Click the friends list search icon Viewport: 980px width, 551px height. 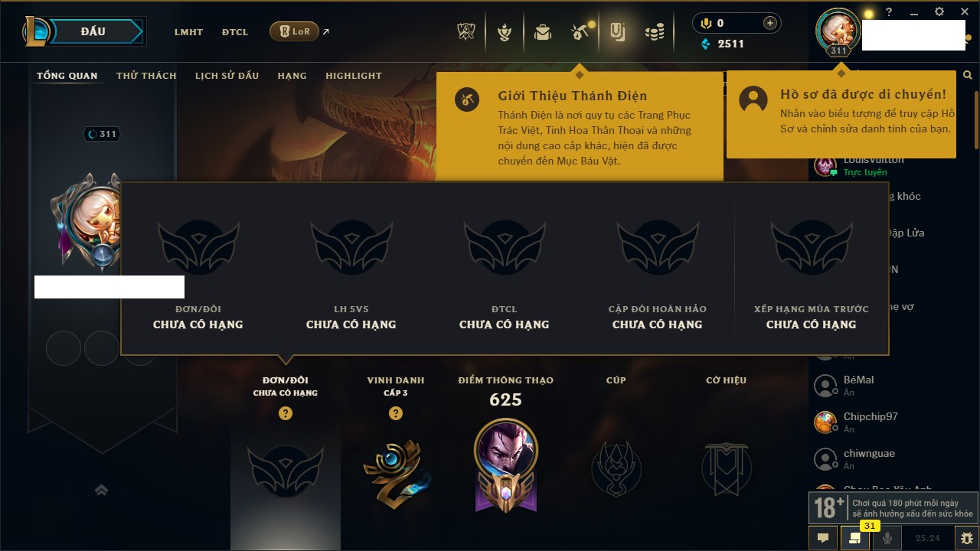coord(968,75)
